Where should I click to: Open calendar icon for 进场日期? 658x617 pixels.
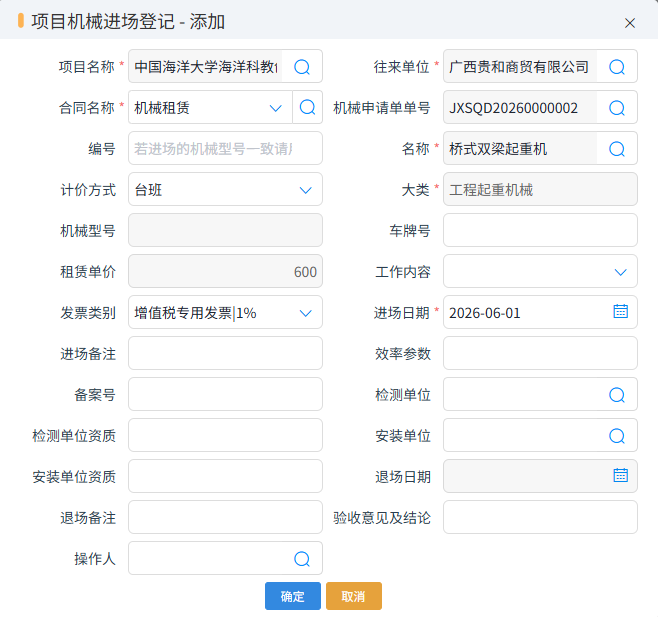click(x=621, y=311)
